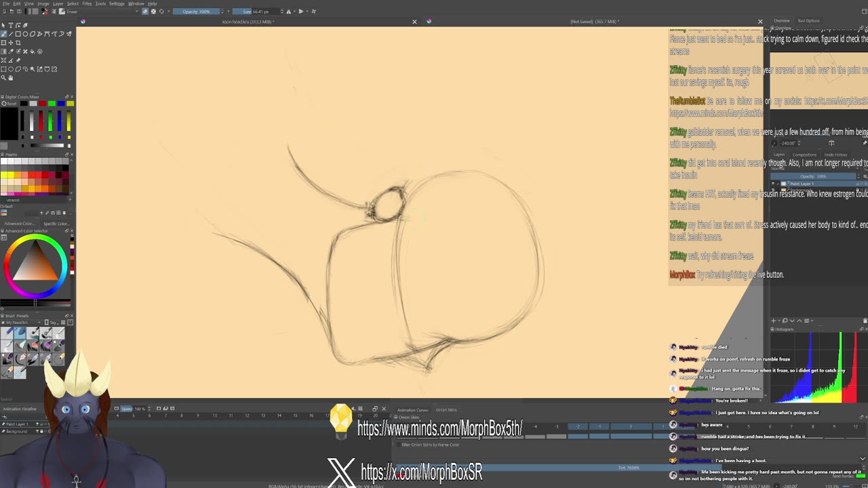Image resolution: width=868 pixels, height=488 pixels.
Task: Switch to Tool Options tab
Action: click(808, 20)
